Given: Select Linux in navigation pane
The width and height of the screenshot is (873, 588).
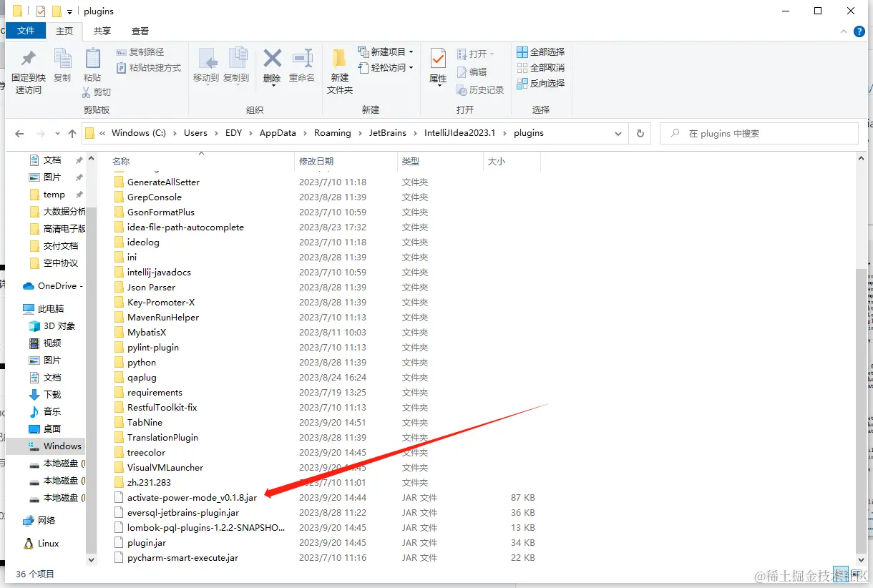Looking at the screenshot, I should click(x=42, y=544).
